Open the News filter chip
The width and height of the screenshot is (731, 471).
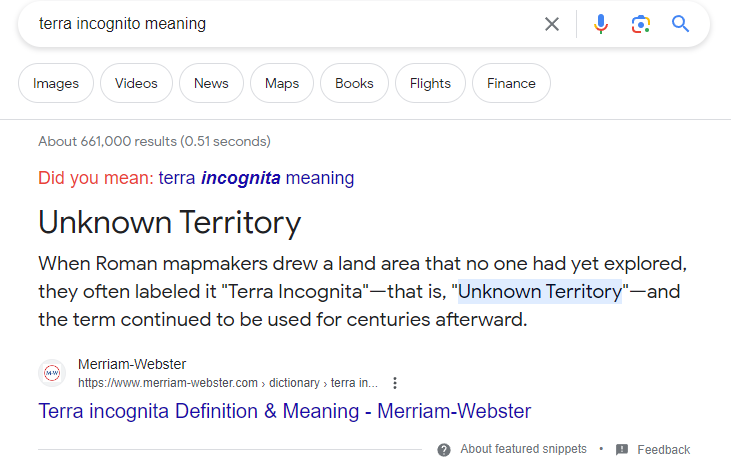pos(211,83)
